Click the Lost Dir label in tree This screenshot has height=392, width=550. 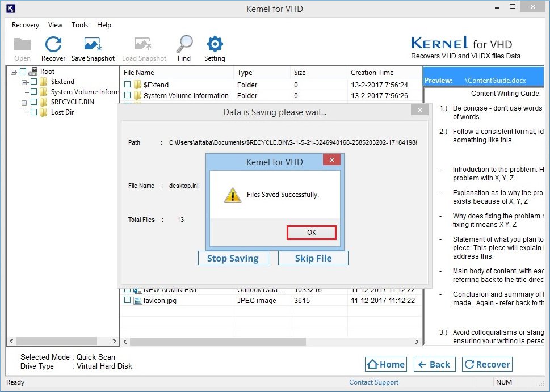coord(62,112)
